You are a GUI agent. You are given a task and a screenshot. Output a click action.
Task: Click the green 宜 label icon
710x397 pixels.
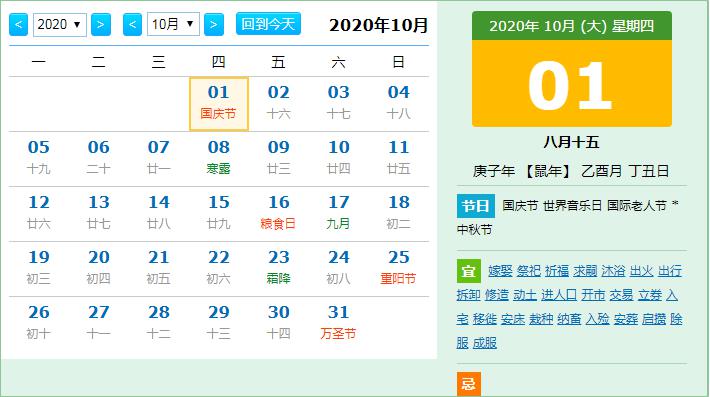(x=469, y=271)
